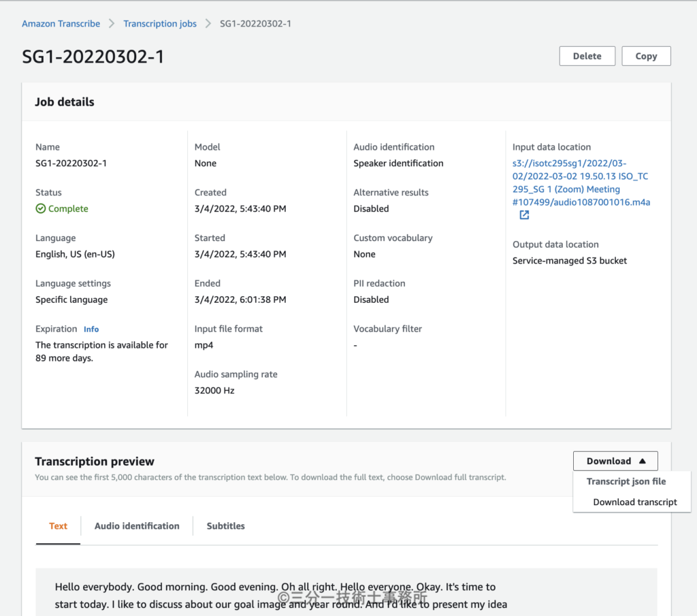
Task: Go to Transcription jobs breadcrumb
Action: (x=160, y=24)
